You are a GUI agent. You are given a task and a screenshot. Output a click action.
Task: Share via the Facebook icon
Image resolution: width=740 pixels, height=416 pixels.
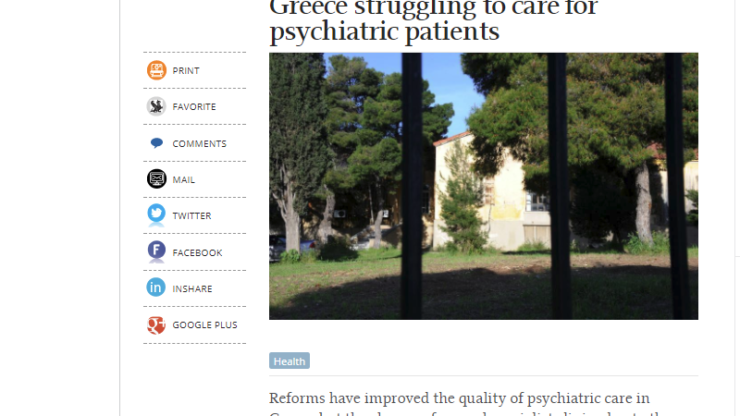click(x=156, y=252)
